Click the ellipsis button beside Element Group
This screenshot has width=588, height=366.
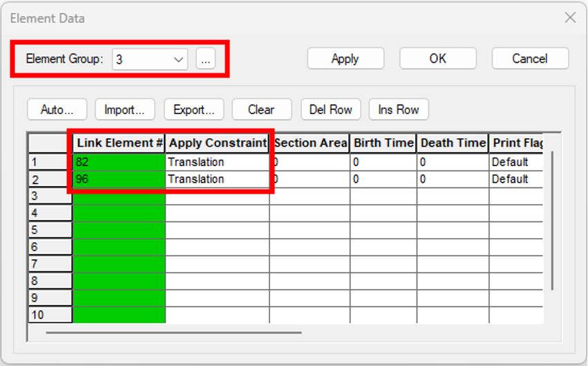pyautogui.click(x=205, y=59)
